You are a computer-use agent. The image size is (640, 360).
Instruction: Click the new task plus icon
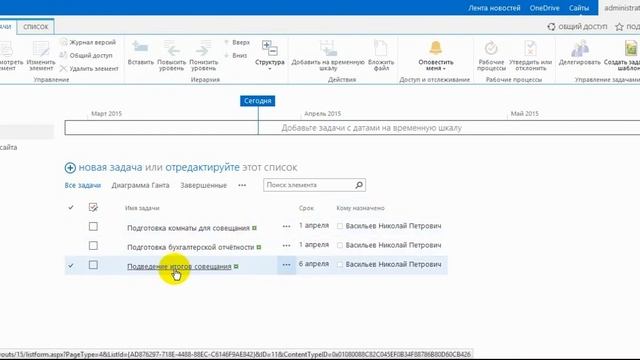70,168
